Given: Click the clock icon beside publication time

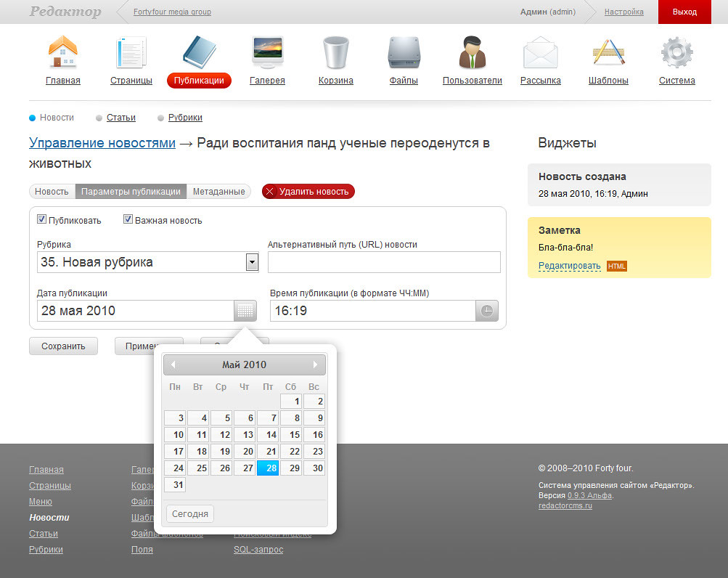Looking at the screenshot, I should tap(487, 311).
